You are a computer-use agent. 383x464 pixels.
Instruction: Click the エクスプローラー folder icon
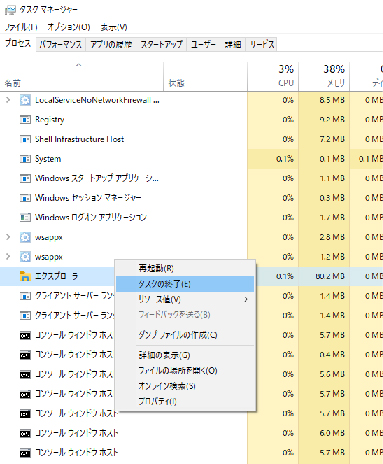point(25,276)
